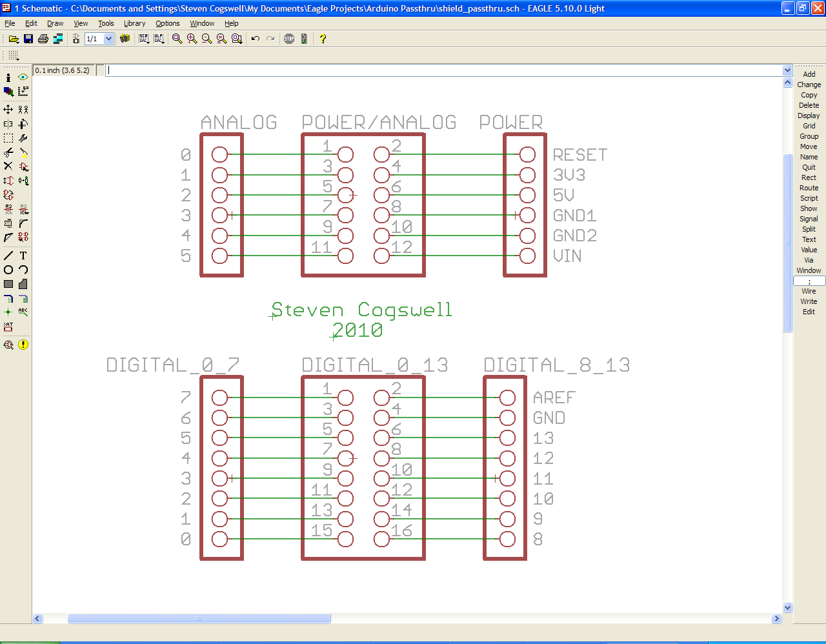Select the Move tool in the left palette

tap(8, 110)
